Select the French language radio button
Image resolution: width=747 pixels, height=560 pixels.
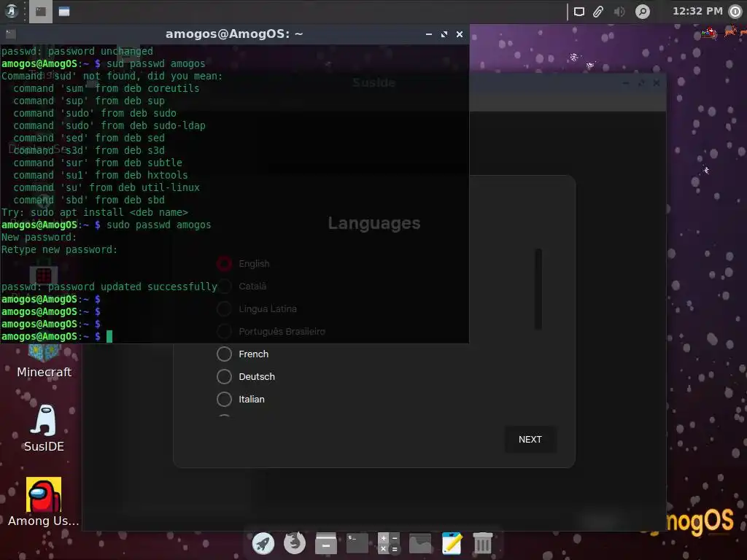point(224,354)
